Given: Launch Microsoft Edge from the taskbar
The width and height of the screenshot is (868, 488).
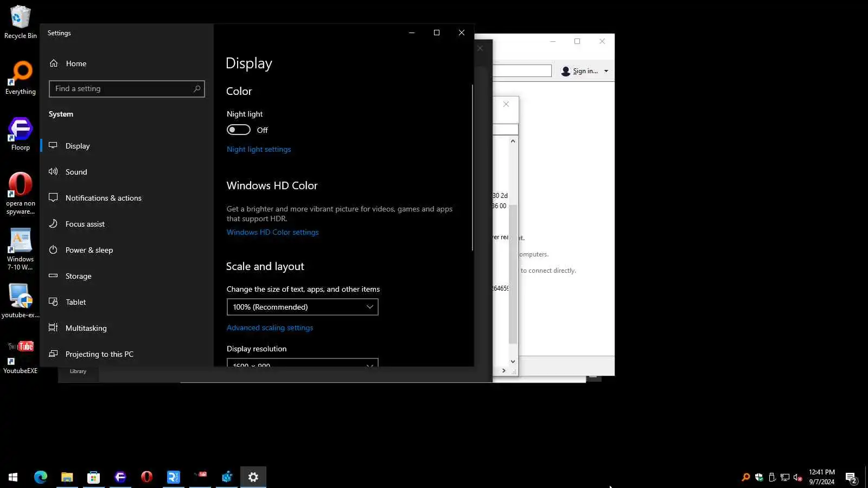Looking at the screenshot, I should click(41, 477).
